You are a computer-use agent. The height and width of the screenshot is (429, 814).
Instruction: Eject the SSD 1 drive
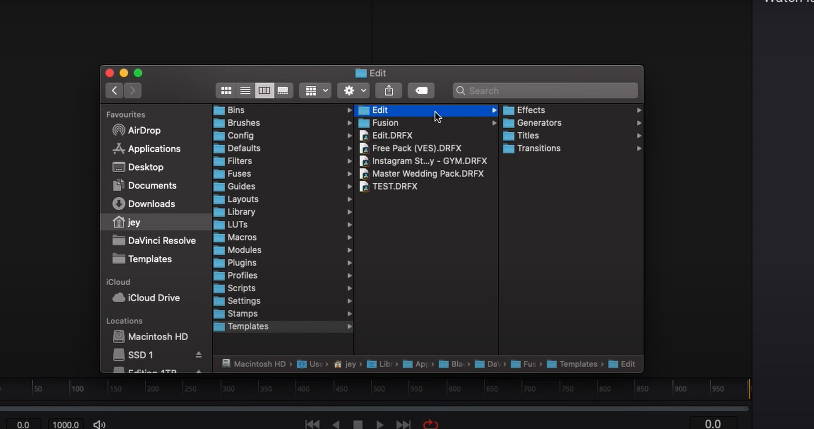click(198, 355)
